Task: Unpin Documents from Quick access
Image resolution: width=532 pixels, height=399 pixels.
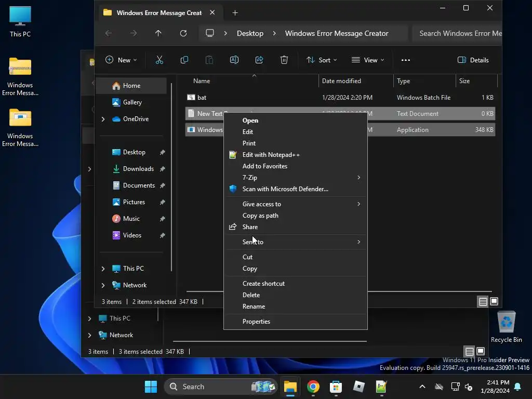Action: click(163, 185)
